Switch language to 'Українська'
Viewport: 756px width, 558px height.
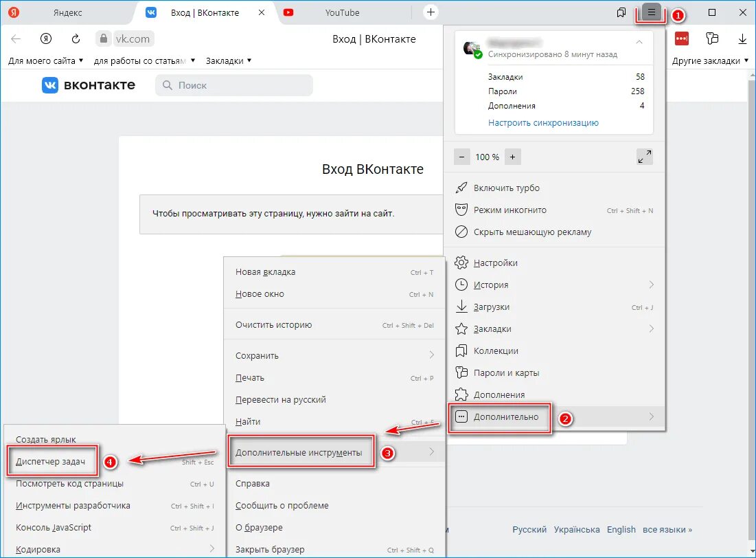577,530
